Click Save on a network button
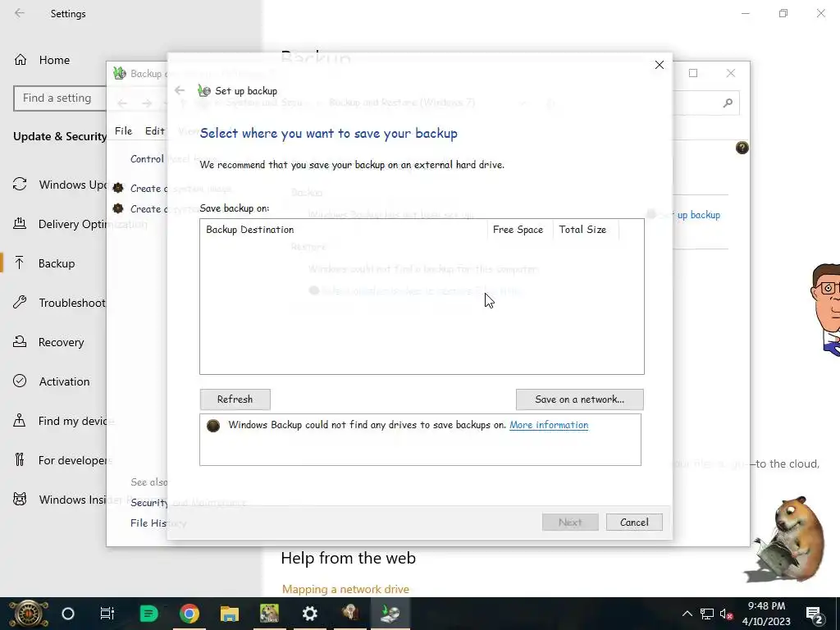This screenshot has width=840, height=630. point(580,399)
